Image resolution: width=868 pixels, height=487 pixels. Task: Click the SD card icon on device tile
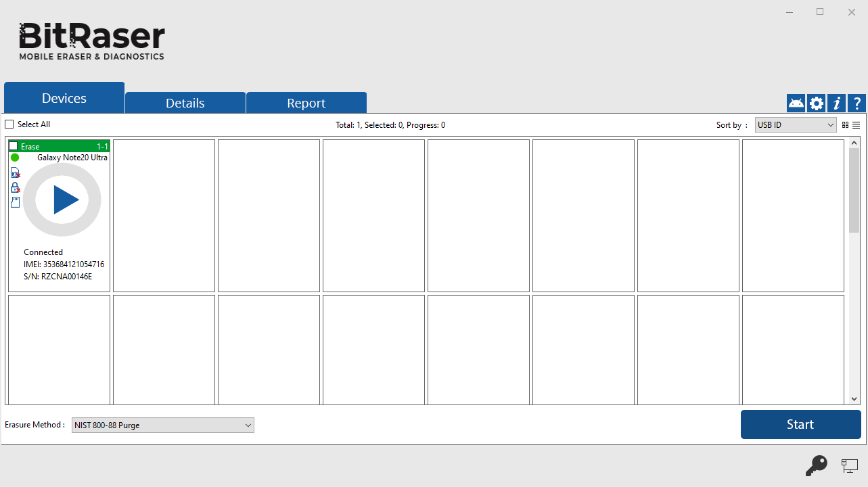click(15, 202)
